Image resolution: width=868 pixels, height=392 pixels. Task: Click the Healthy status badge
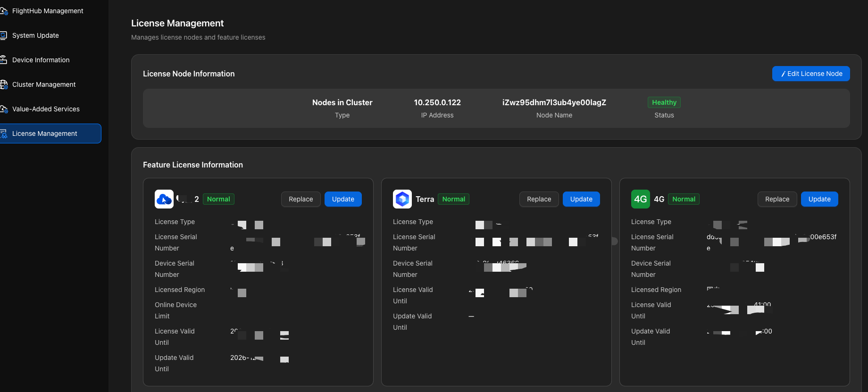[x=664, y=102]
